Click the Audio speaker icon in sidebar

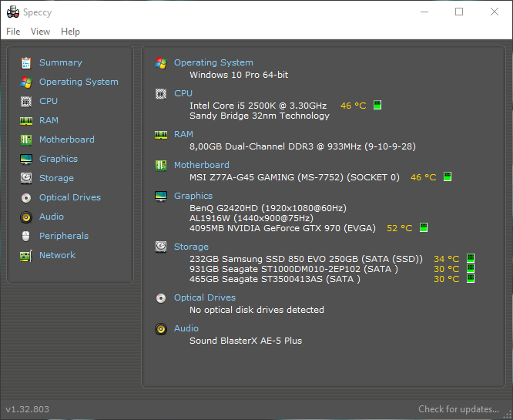tap(26, 217)
